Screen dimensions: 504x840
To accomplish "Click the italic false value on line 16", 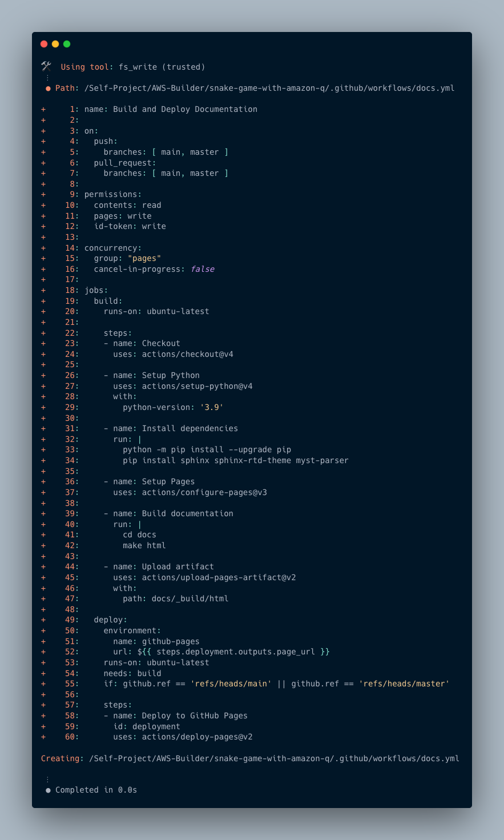I will pyautogui.click(x=203, y=269).
